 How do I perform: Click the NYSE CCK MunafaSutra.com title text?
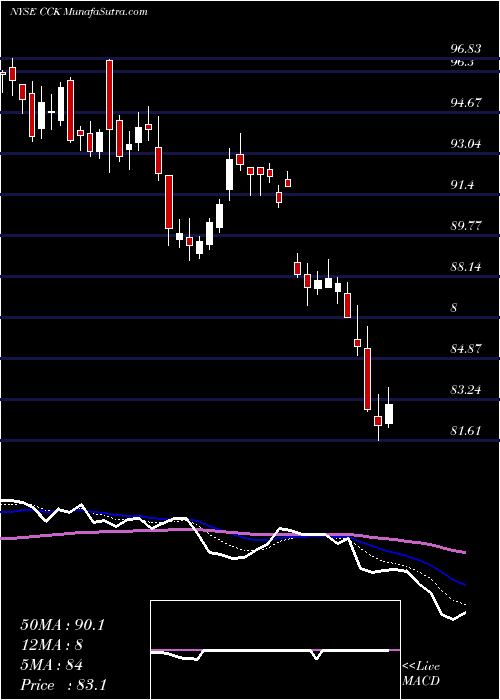(x=79, y=12)
